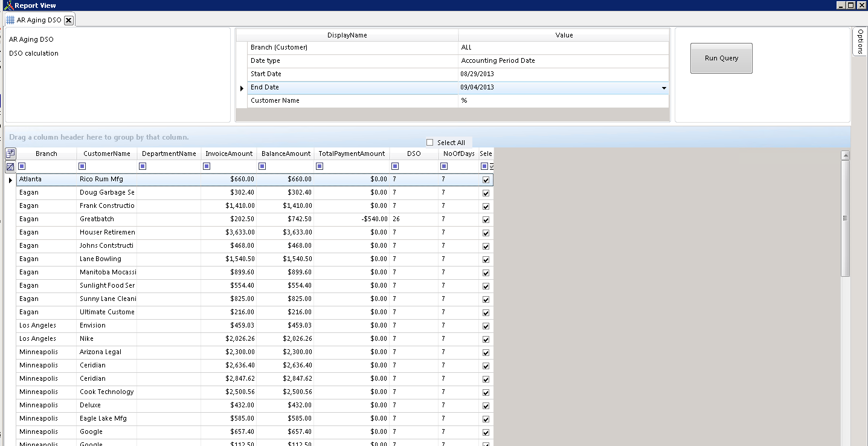Image resolution: width=868 pixels, height=446 pixels.
Task: Open the BalanceAmount column filter operator icon
Action: point(262,166)
